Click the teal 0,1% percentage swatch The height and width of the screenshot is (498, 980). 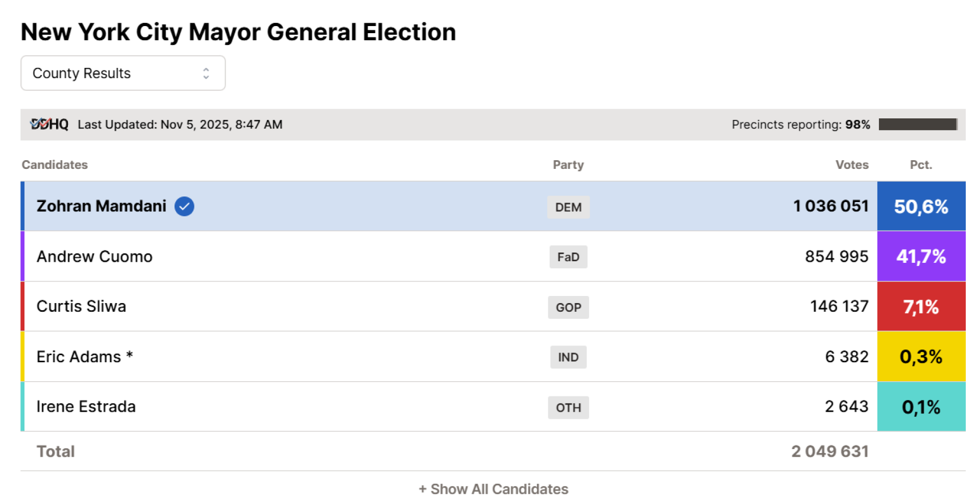(x=921, y=407)
